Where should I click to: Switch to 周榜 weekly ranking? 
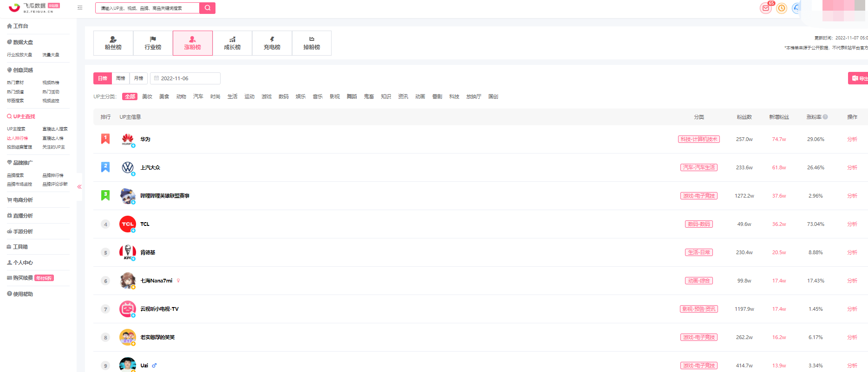121,78
